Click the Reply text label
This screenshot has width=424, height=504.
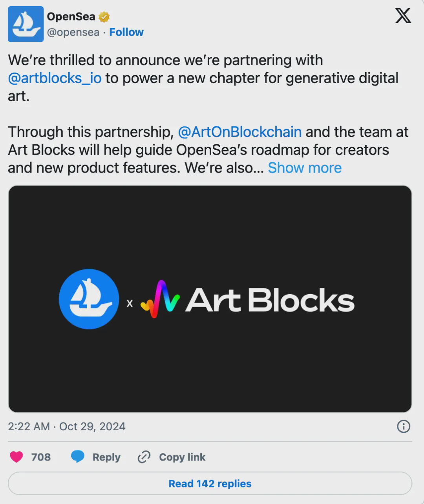point(106,457)
